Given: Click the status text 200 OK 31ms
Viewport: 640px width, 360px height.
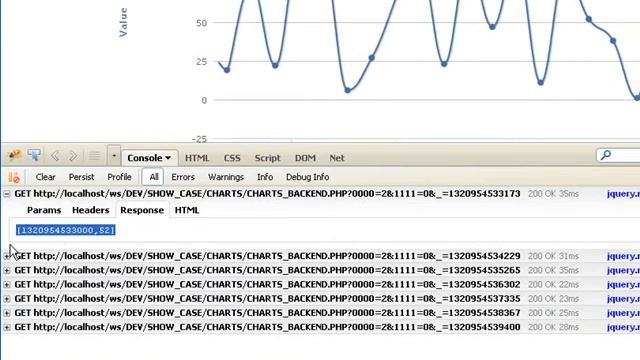Looking at the screenshot, I should tap(553, 256).
